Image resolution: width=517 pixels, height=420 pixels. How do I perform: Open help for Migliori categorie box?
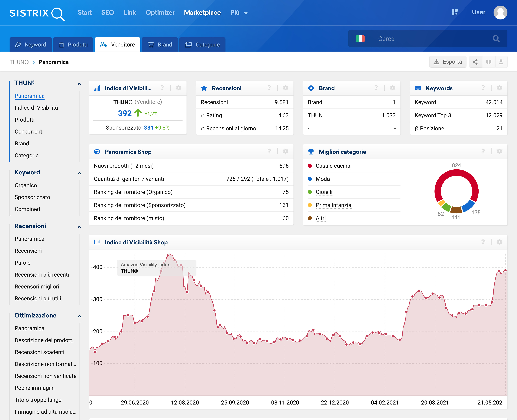[483, 151]
